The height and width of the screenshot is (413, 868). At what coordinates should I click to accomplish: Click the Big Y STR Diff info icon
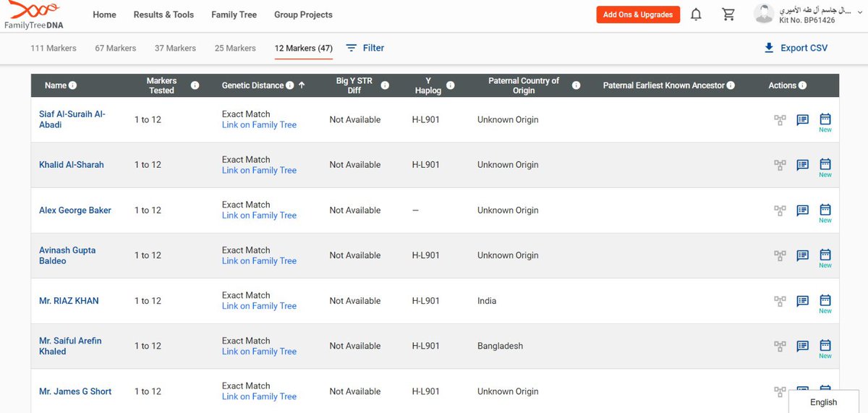click(385, 85)
